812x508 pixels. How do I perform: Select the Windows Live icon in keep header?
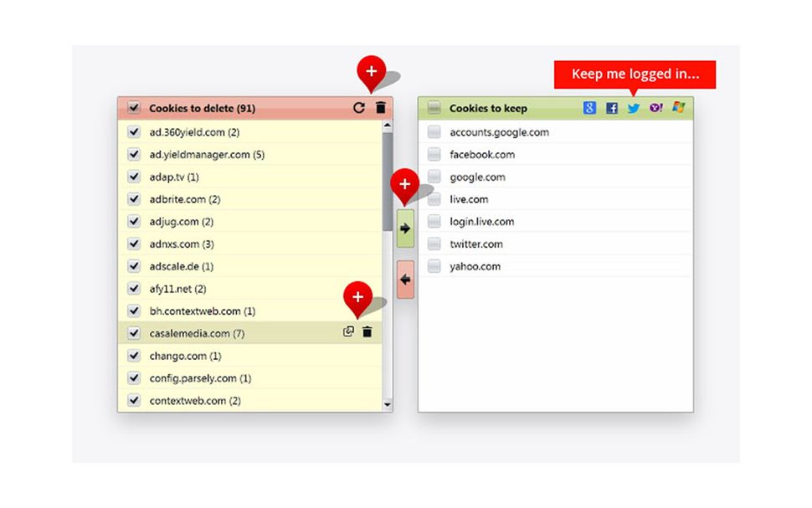[x=676, y=108]
